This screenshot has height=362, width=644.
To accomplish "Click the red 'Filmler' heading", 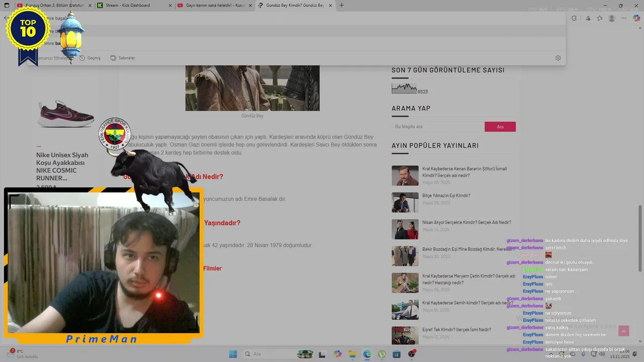I will 212,268.
